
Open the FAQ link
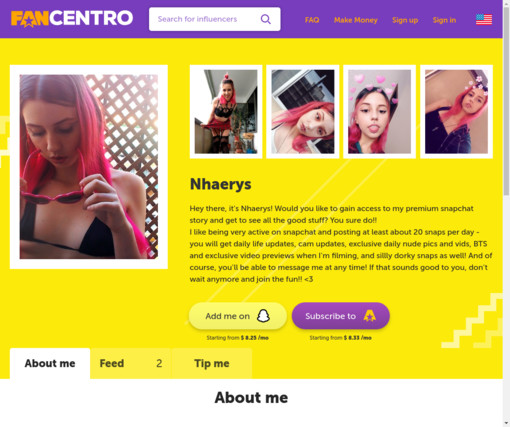[312, 20]
